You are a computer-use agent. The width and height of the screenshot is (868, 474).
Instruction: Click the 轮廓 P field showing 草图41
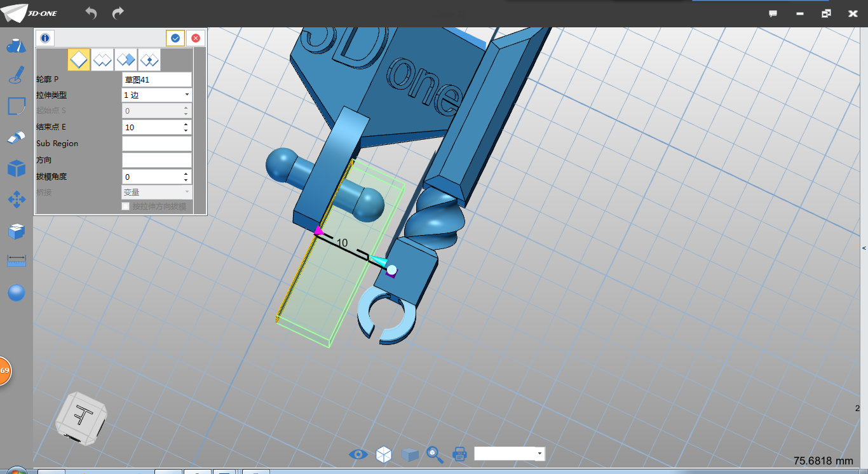click(156, 79)
